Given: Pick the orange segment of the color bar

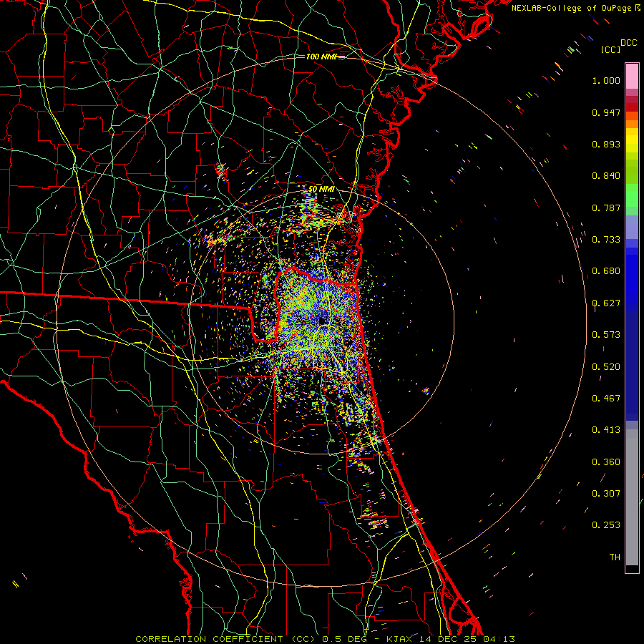Looking at the screenshot, I should [632, 119].
